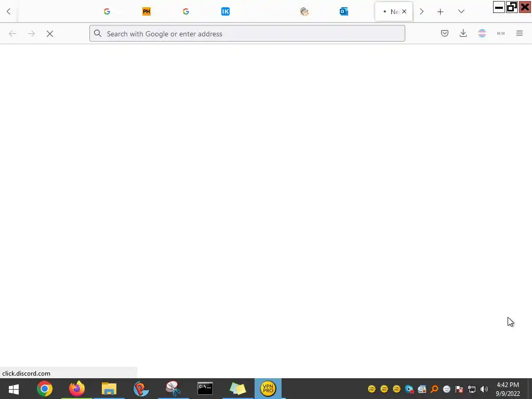Open Snipping Tool from the taskbar
Image resolution: width=532 pixels, height=399 pixels.
[173, 389]
